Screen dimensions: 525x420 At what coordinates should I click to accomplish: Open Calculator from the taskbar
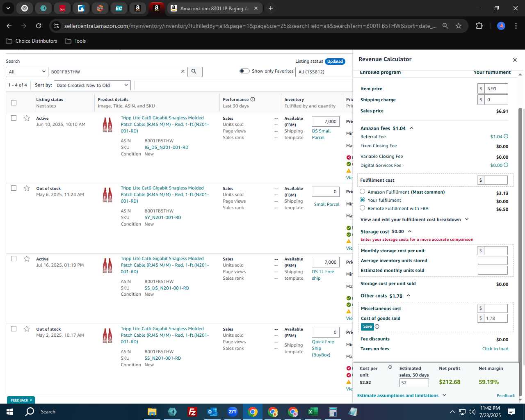333,412
